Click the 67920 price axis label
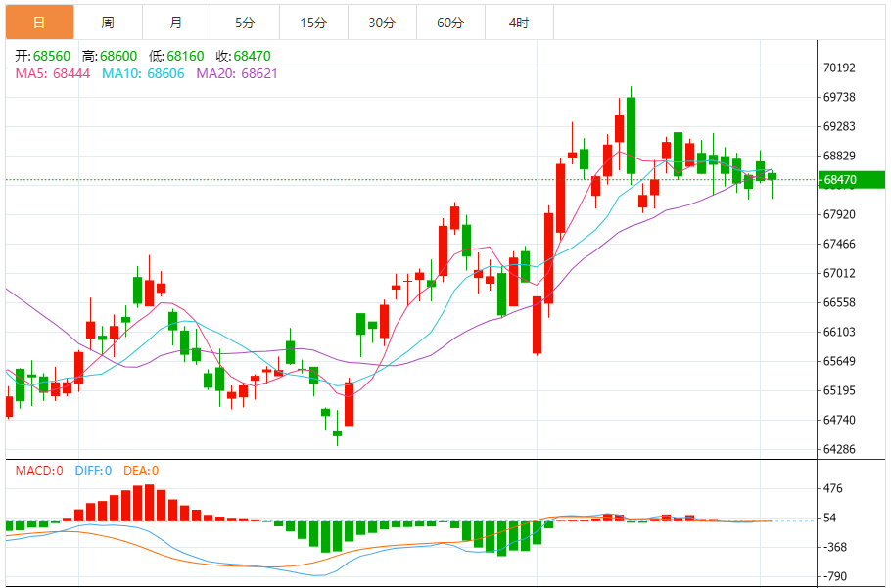This screenshot has width=891, height=588. 839,214
